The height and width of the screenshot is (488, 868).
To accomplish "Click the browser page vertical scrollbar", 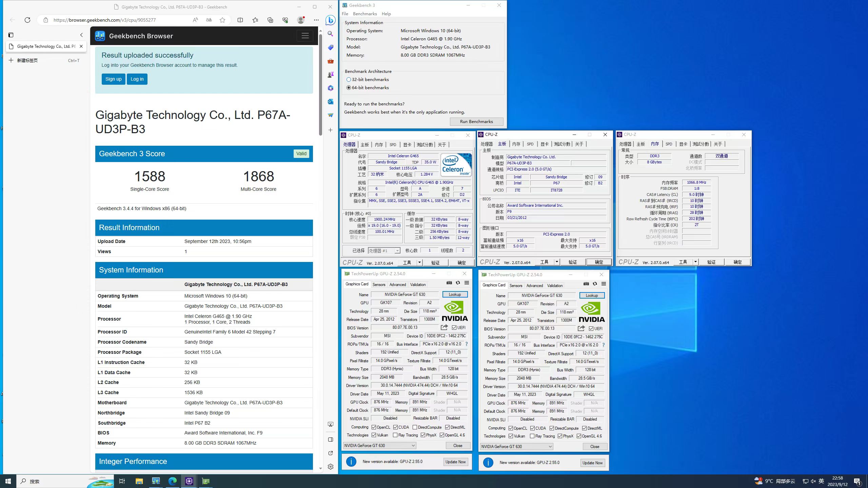I will point(320,85).
